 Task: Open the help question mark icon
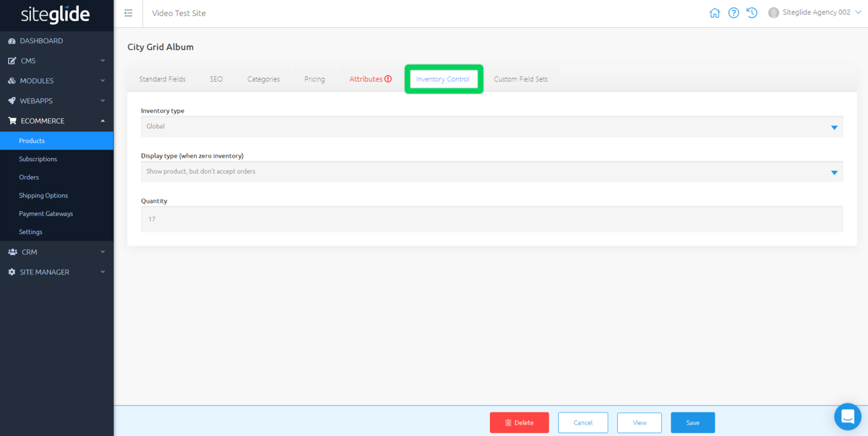point(733,13)
